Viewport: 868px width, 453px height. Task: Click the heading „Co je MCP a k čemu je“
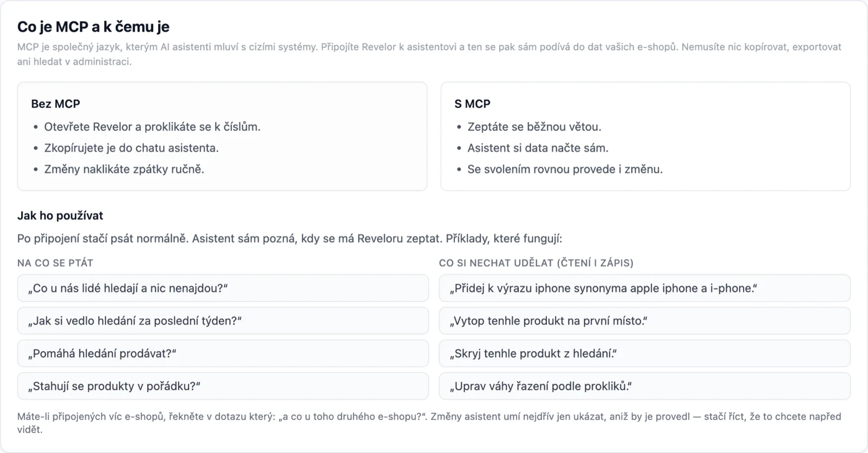coord(94,27)
